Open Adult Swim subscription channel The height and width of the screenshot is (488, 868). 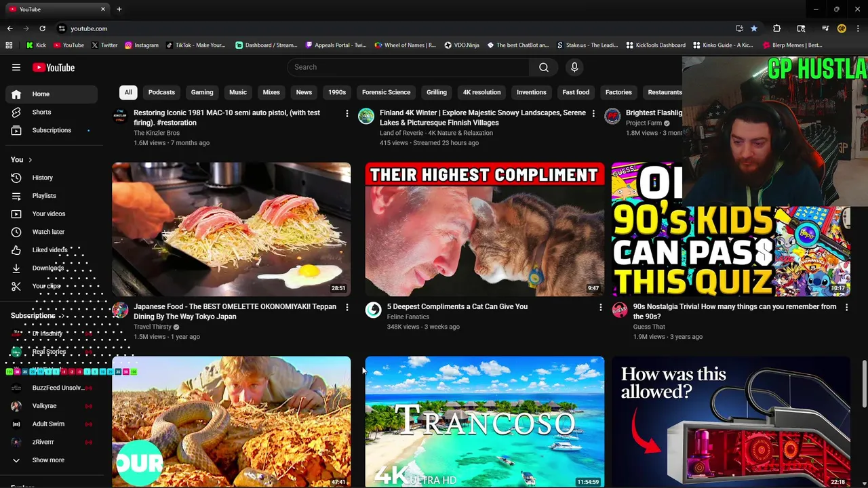pos(52,424)
